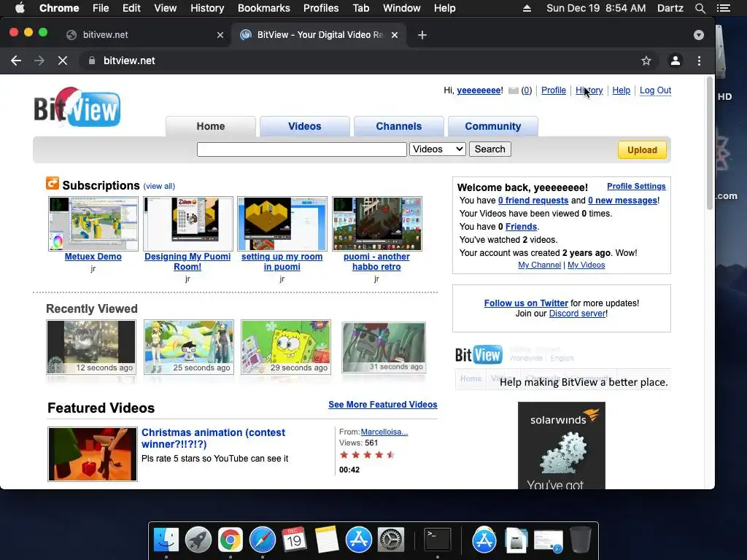Open Chrome's three-dot menu

pyautogui.click(x=699, y=61)
